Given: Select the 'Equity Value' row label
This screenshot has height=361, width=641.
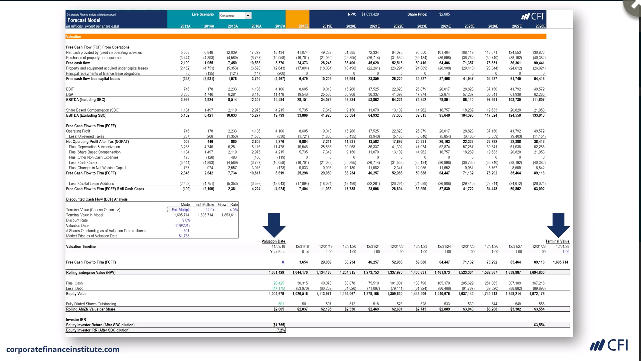Looking at the screenshot, I should (x=76, y=294).
